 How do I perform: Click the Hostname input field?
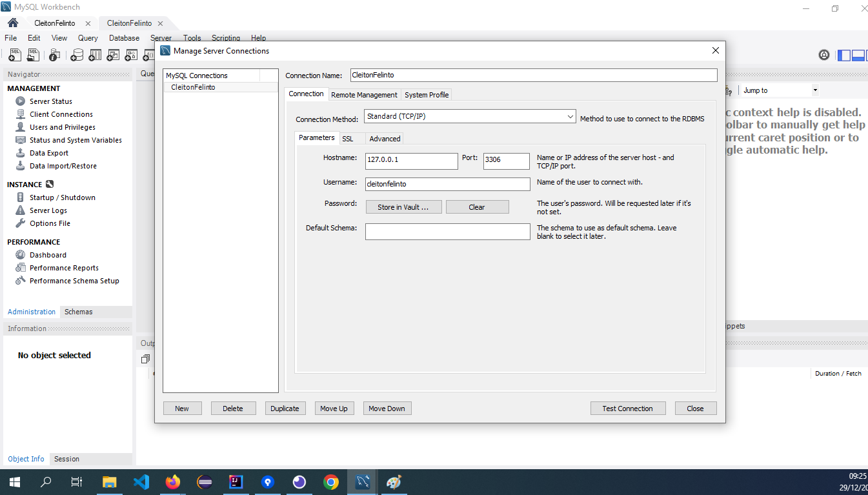411,161
